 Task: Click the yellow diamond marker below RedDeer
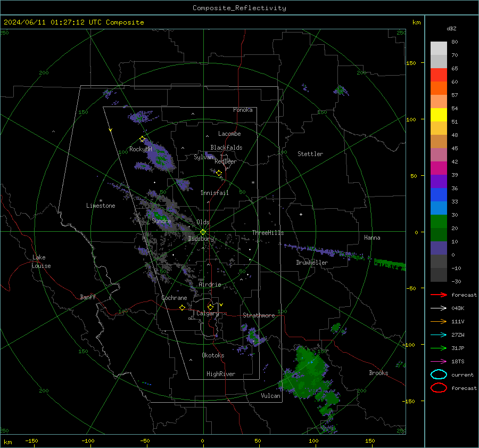(219, 173)
